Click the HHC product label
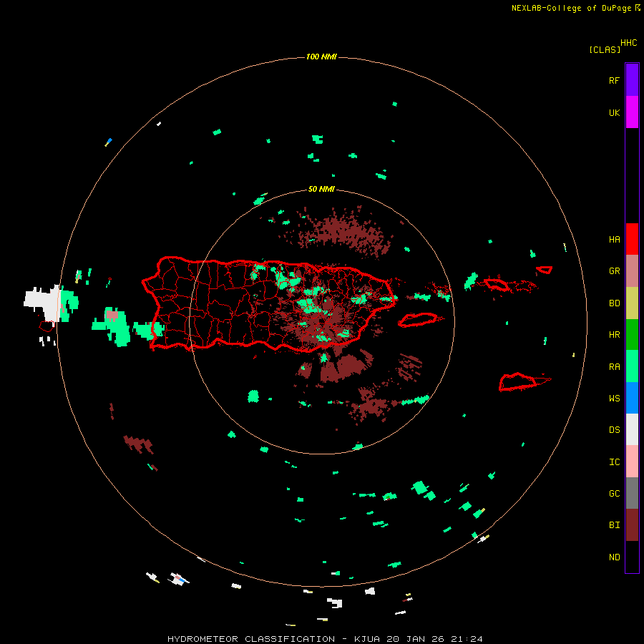Screen dimensions: 644x644 pyautogui.click(x=628, y=43)
